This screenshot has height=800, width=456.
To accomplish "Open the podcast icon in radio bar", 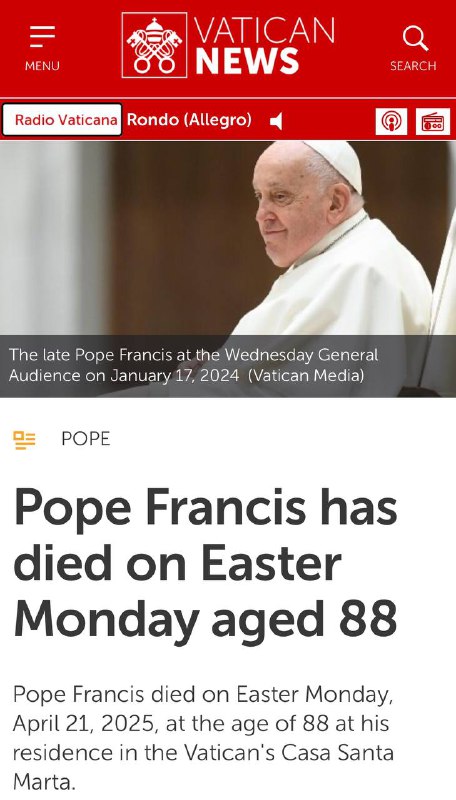I will click(x=391, y=121).
